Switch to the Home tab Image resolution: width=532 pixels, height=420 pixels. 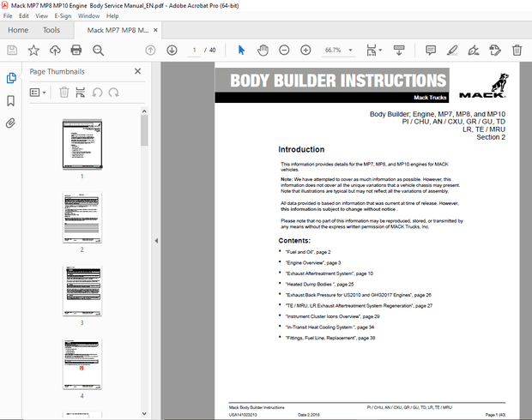(18, 30)
